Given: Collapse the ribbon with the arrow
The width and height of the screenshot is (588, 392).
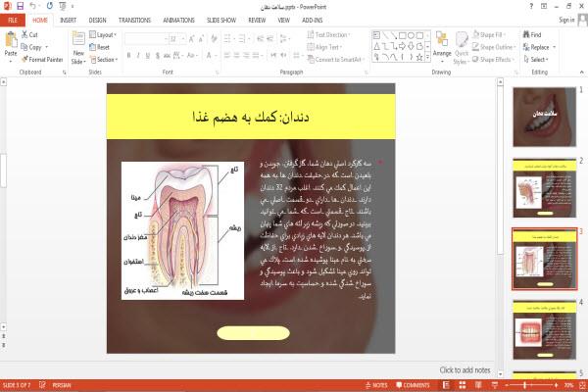Looking at the screenshot, I should click(581, 72).
